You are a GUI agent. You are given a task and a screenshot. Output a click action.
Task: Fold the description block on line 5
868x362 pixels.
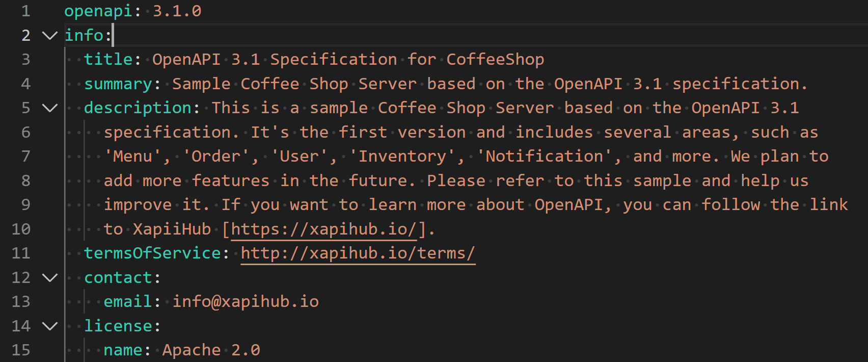[49, 108]
